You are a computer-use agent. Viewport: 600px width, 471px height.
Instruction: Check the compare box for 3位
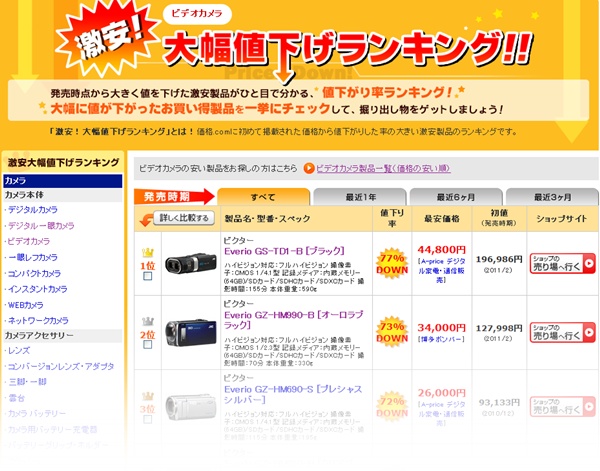pos(148,419)
